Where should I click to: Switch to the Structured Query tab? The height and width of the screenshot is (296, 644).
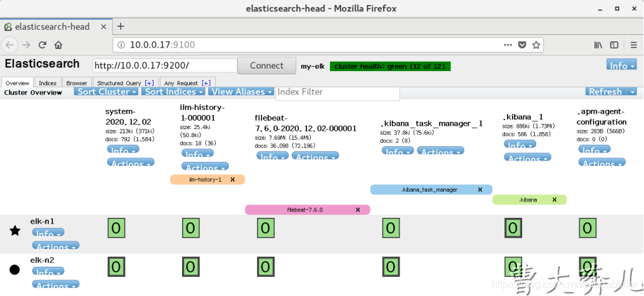[125, 83]
